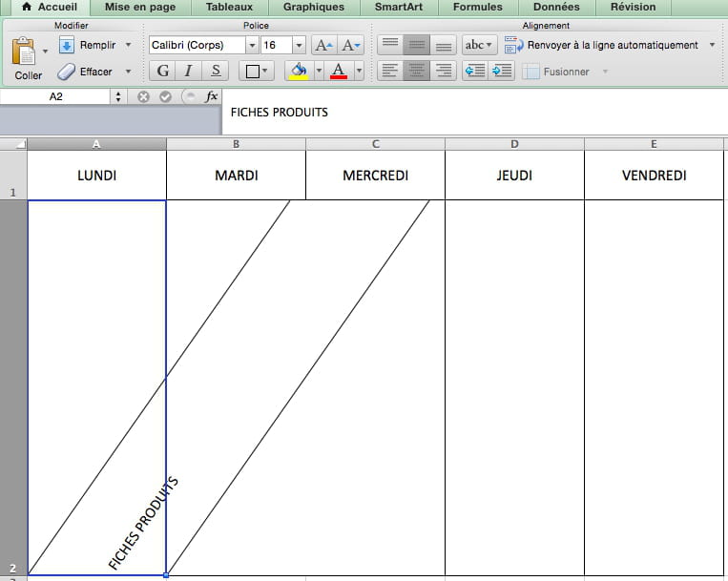Switch to the Formules tab
Screen dimensions: 728x581
tap(478, 7)
